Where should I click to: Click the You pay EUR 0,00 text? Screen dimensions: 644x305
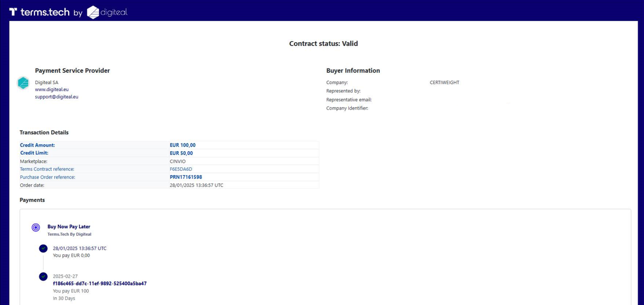coord(72,256)
